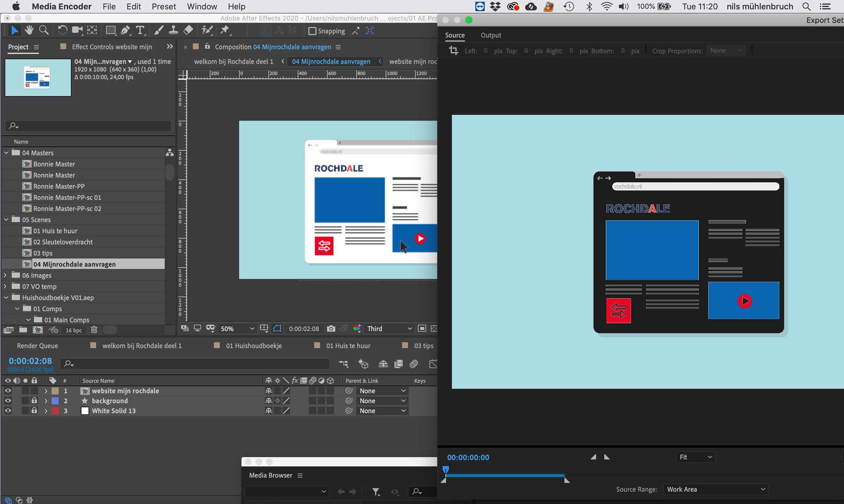Select the Hand tool in toolbar

pos(29,30)
